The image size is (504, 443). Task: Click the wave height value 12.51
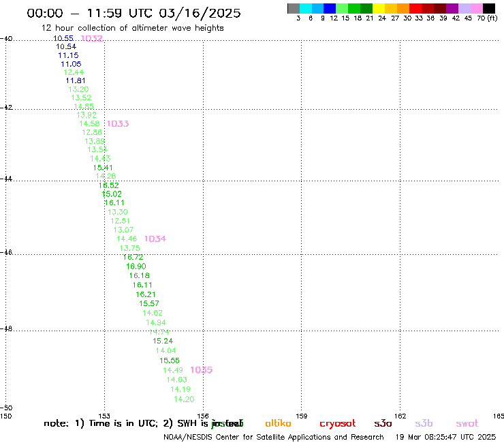(x=121, y=221)
